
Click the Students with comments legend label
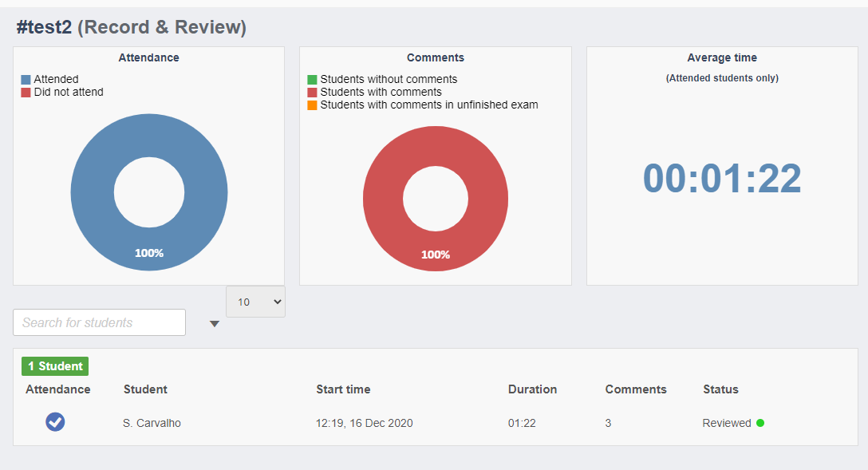[381, 92]
